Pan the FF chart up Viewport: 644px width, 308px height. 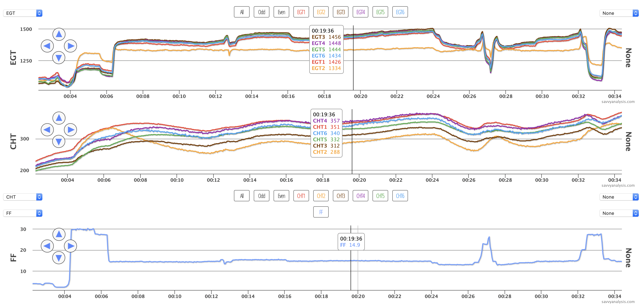(x=59, y=234)
